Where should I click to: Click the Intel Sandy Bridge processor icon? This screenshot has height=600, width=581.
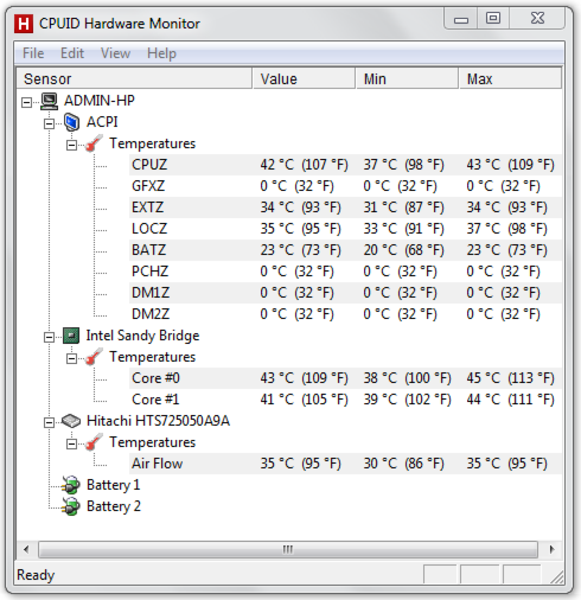(x=71, y=336)
